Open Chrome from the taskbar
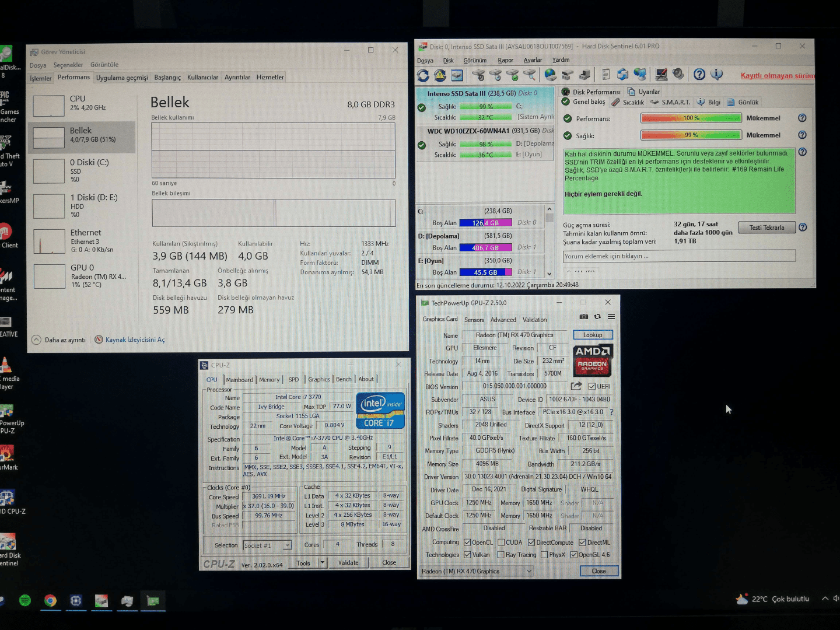840x630 pixels. (51, 600)
